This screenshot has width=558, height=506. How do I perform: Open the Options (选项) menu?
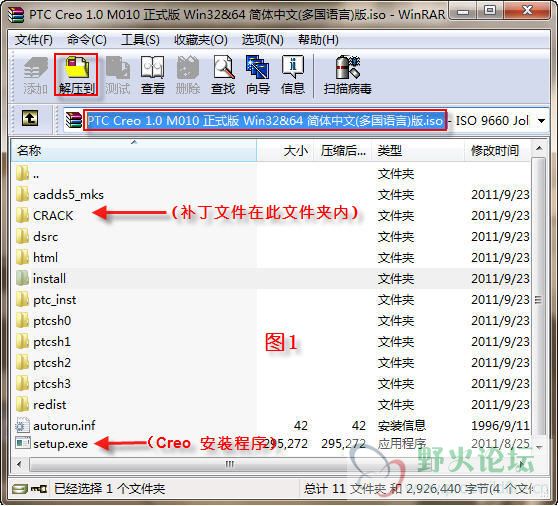(263, 39)
